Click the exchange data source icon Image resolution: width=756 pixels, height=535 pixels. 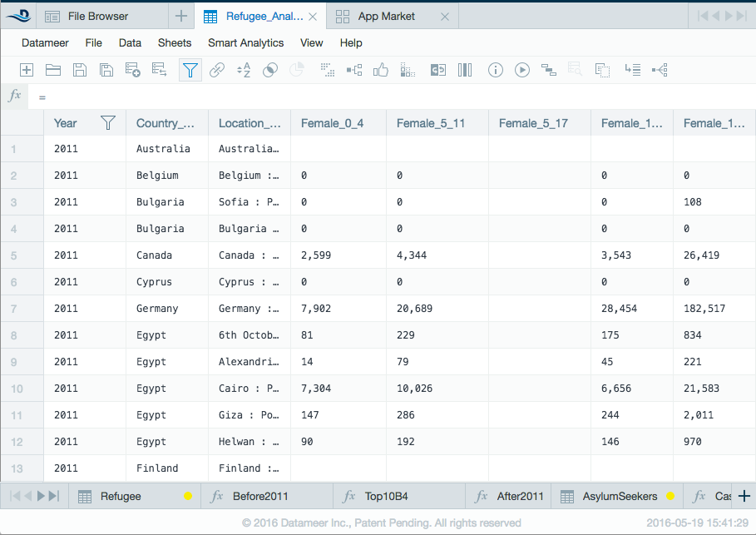[x=159, y=70]
